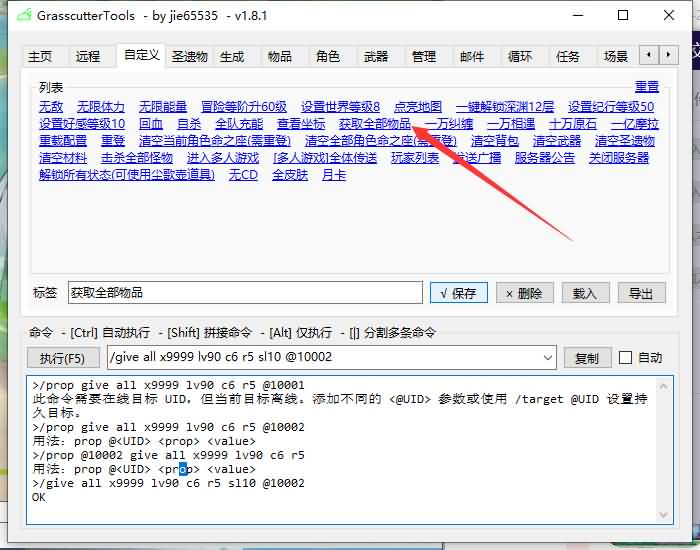Select the 邮件 mail tab

coord(472,57)
